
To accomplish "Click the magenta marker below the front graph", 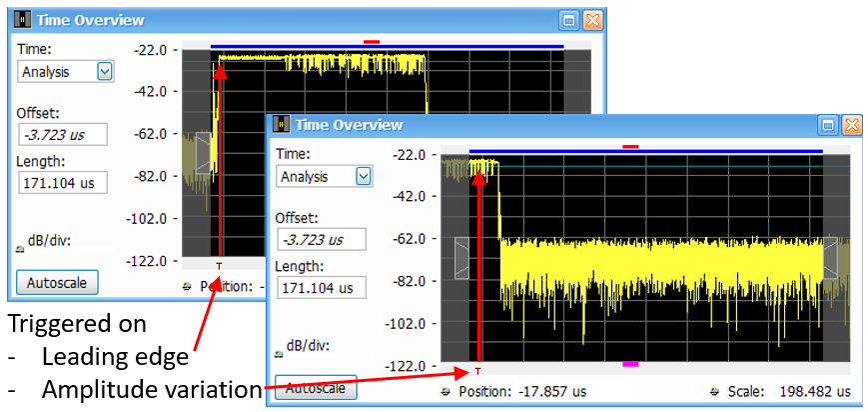I will pos(630,365).
